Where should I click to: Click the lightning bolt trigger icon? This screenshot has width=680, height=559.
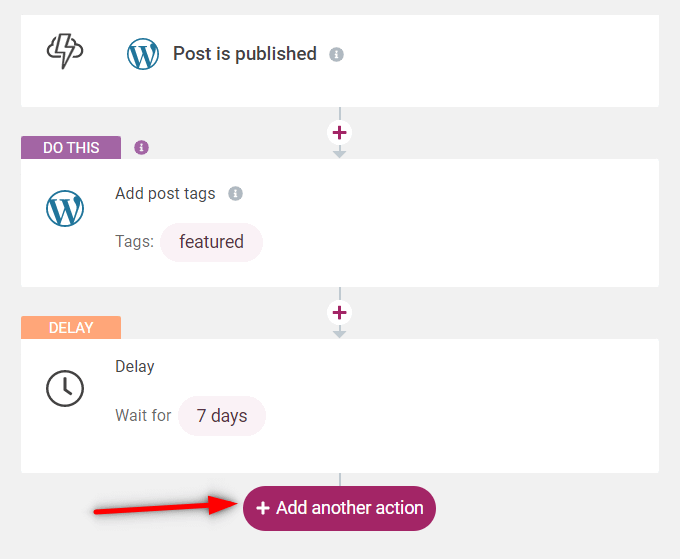(65, 51)
